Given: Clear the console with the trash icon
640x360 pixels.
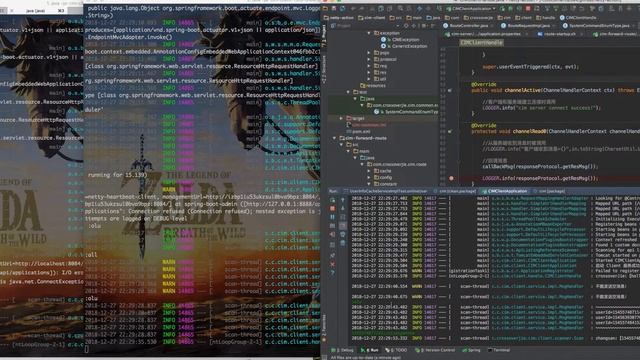Looking at the screenshot, I should point(342,243).
